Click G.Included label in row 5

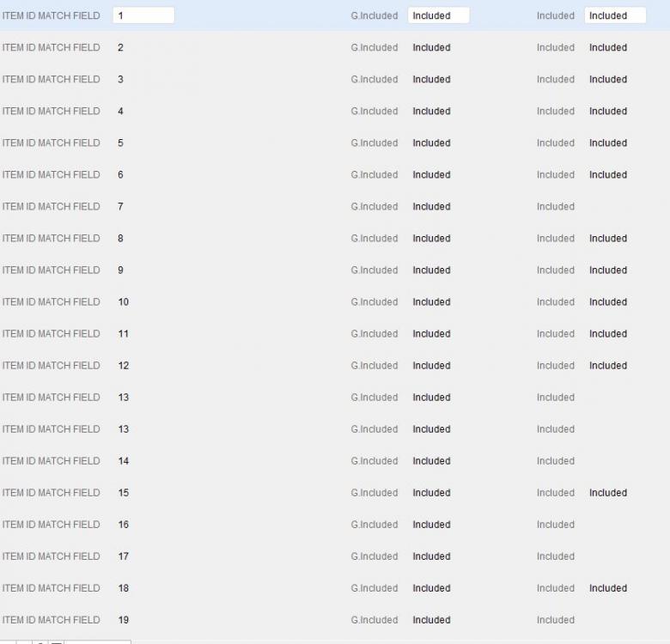375,143
